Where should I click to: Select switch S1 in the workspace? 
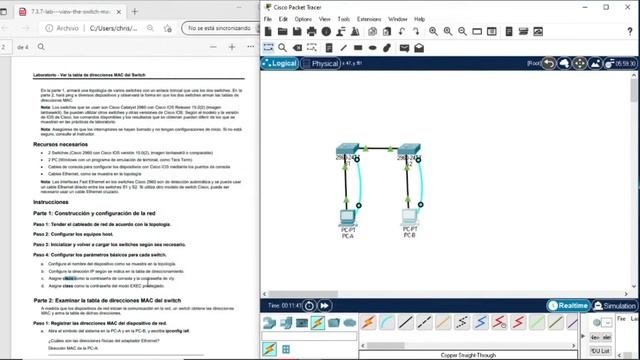[x=347, y=149]
